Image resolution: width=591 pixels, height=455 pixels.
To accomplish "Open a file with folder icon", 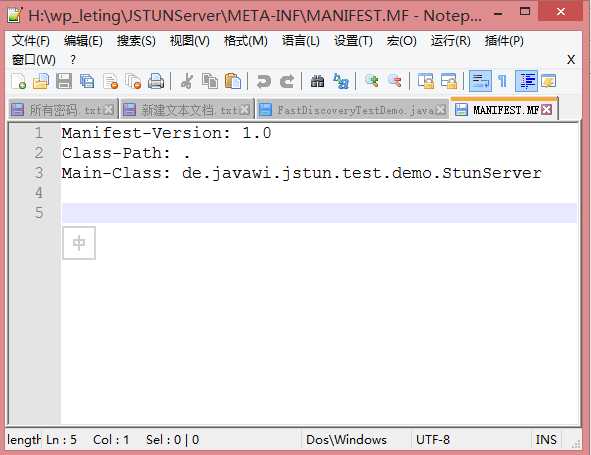I will (41, 81).
